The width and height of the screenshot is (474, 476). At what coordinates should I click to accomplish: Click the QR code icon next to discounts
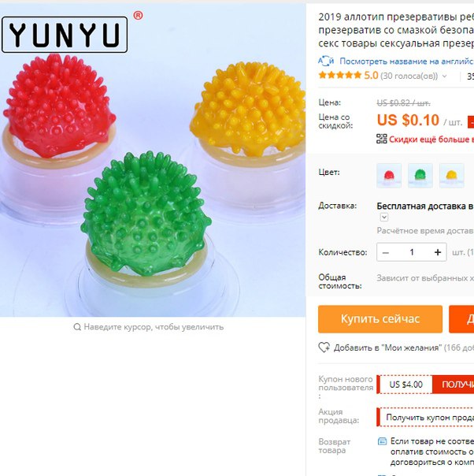click(382, 139)
